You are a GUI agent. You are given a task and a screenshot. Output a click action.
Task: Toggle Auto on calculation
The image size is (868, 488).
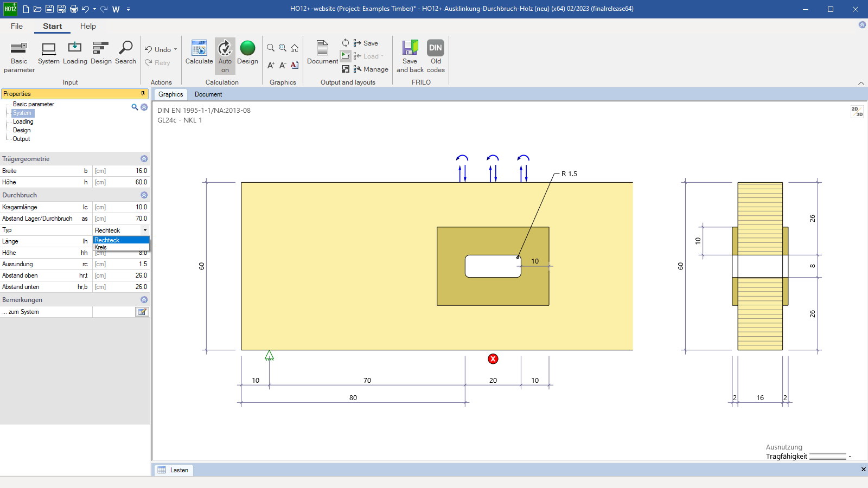pyautogui.click(x=225, y=56)
